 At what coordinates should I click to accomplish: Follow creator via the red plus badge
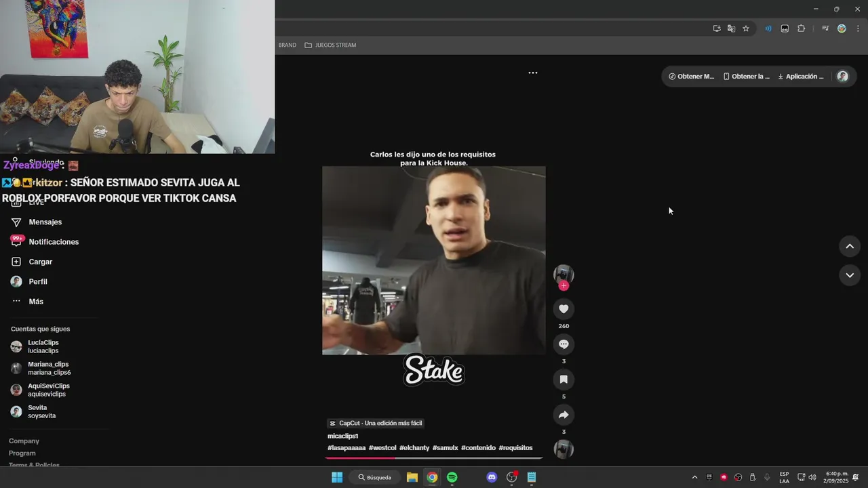(564, 286)
